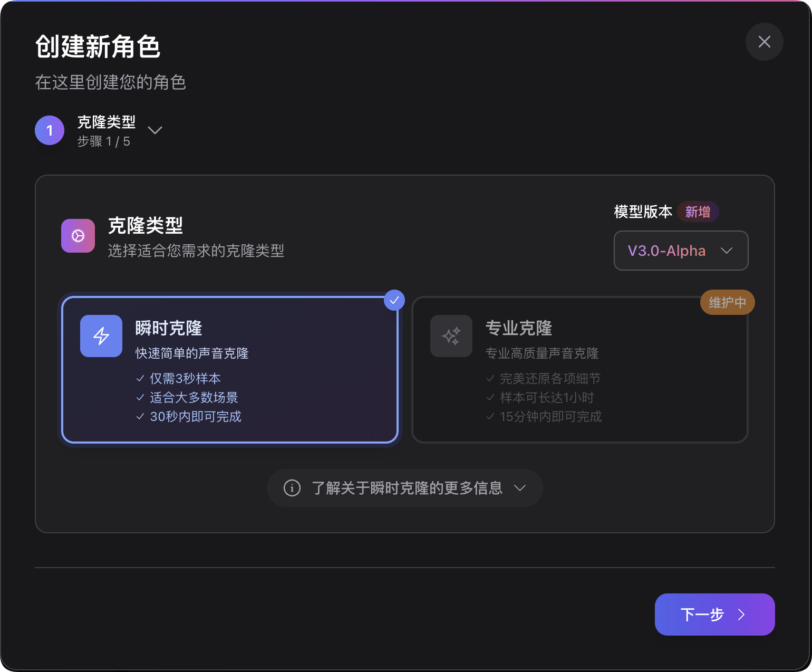Click the step 1 number badge
The width and height of the screenshot is (812, 672).
(50, 130)
